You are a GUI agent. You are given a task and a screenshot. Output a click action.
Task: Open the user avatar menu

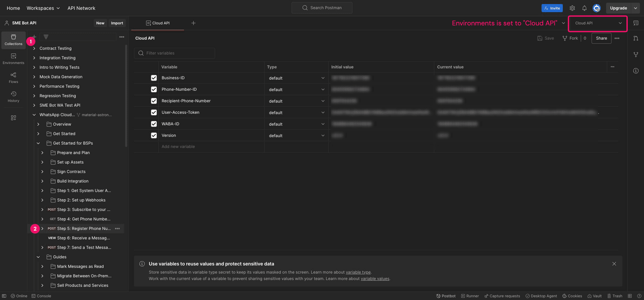pyautogui.click(x=597, y=8)
